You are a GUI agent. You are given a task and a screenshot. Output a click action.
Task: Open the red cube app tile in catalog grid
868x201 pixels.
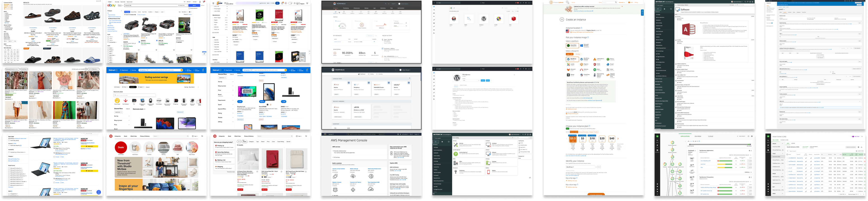[514, 19]
